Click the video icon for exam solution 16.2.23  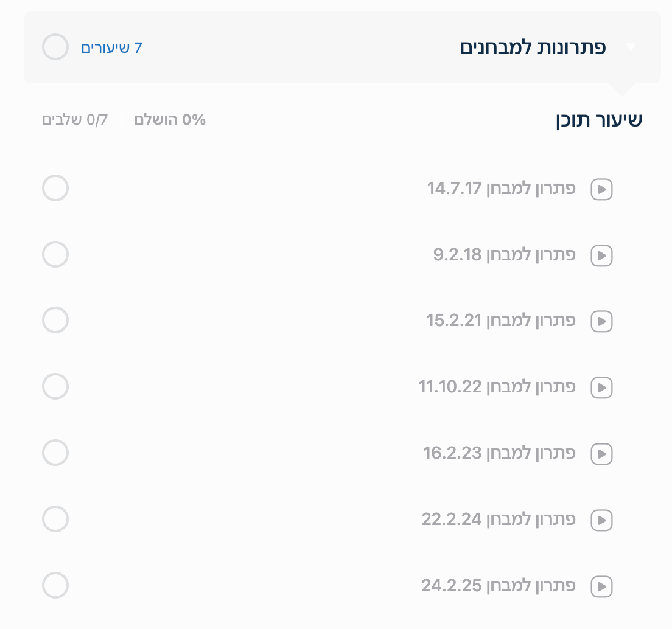pyautogui.click(x=601, y=453)
